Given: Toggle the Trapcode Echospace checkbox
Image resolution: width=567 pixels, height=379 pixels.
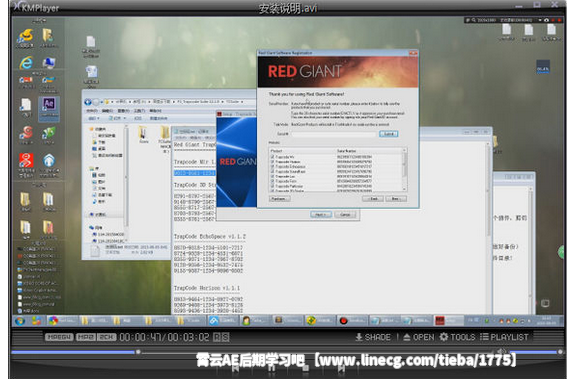Looking at the screenshot, I should (x=272, y=166).
